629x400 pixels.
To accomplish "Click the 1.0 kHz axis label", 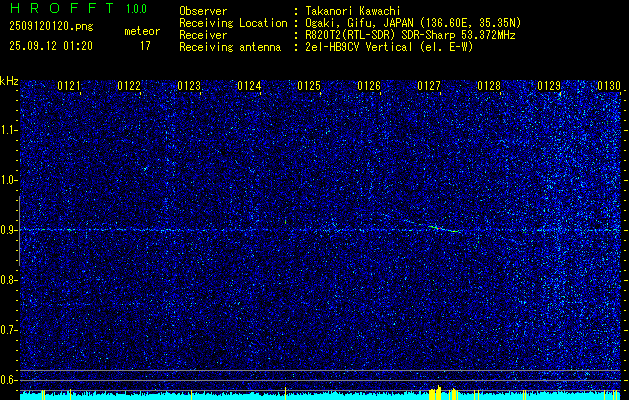I will 7,181.
